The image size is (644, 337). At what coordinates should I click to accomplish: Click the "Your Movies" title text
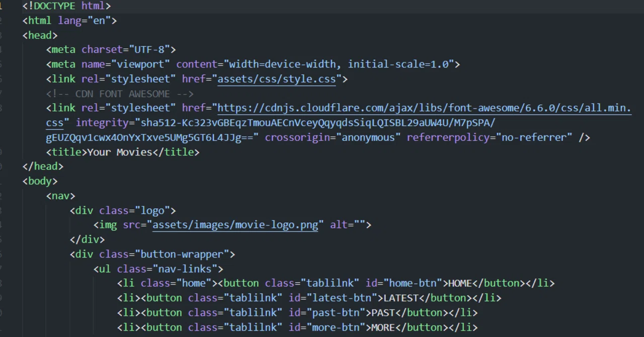[120, 152]
